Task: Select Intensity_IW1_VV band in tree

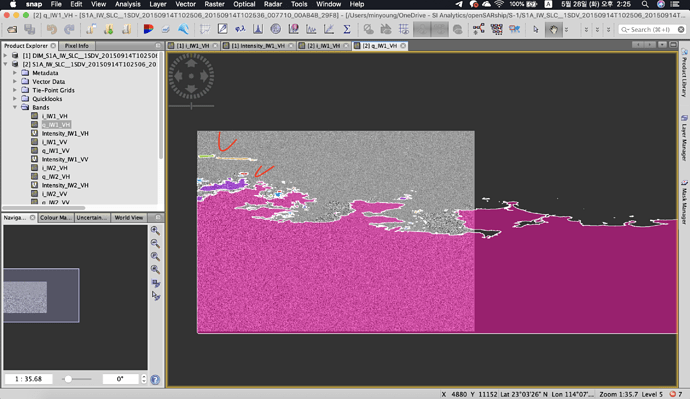Action: (x=65, y=159)
